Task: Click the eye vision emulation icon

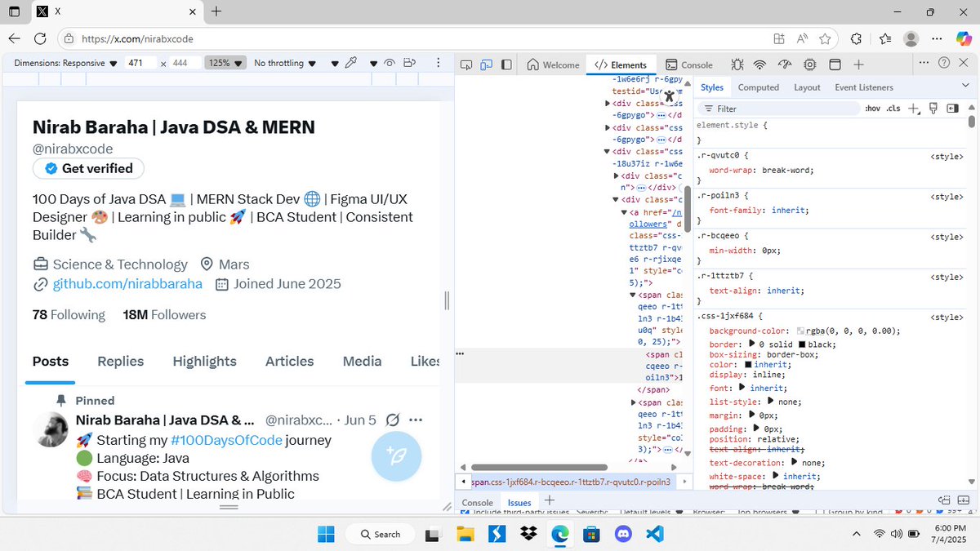Action: tap(390, 63)
